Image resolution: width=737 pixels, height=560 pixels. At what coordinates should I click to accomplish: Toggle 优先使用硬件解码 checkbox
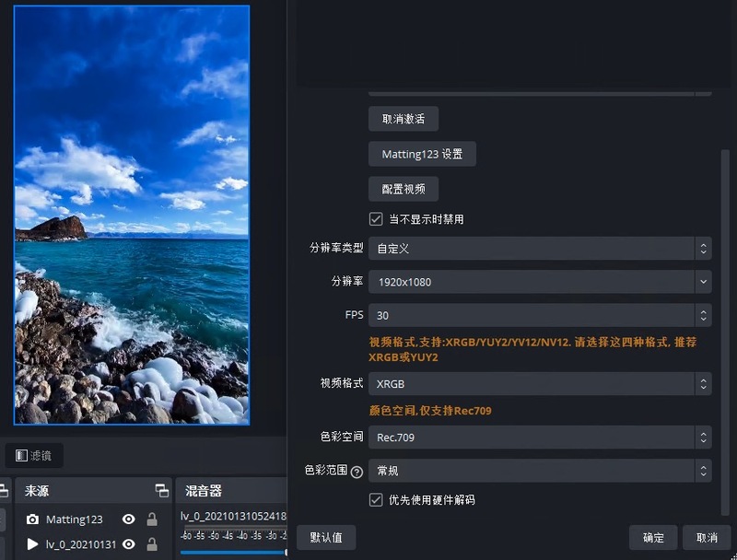coord(376,499)
